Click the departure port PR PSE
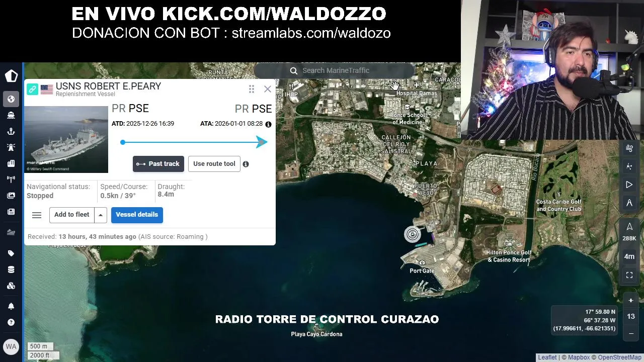The height and width of the screenshot is (362, 644). click(x=130, y=108)
